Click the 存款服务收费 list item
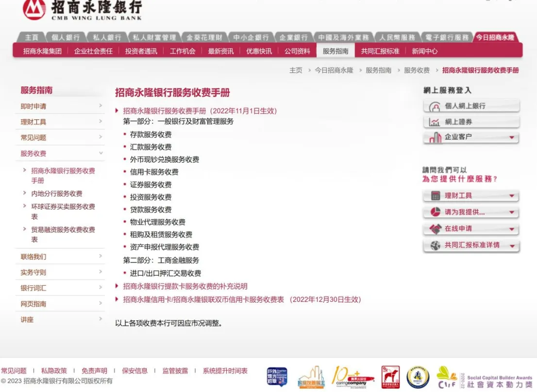Viewport: 537px width, 392px height. click(x=151, y=134)
